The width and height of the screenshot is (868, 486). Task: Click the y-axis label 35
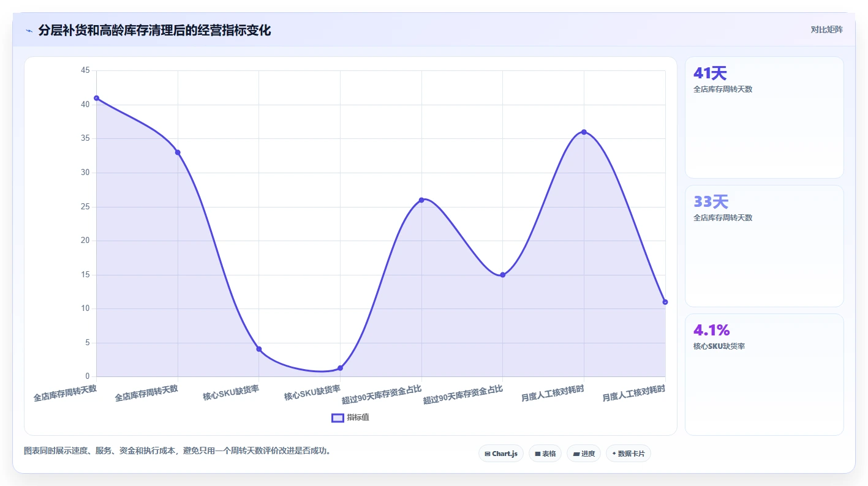[x=85, y=138]
